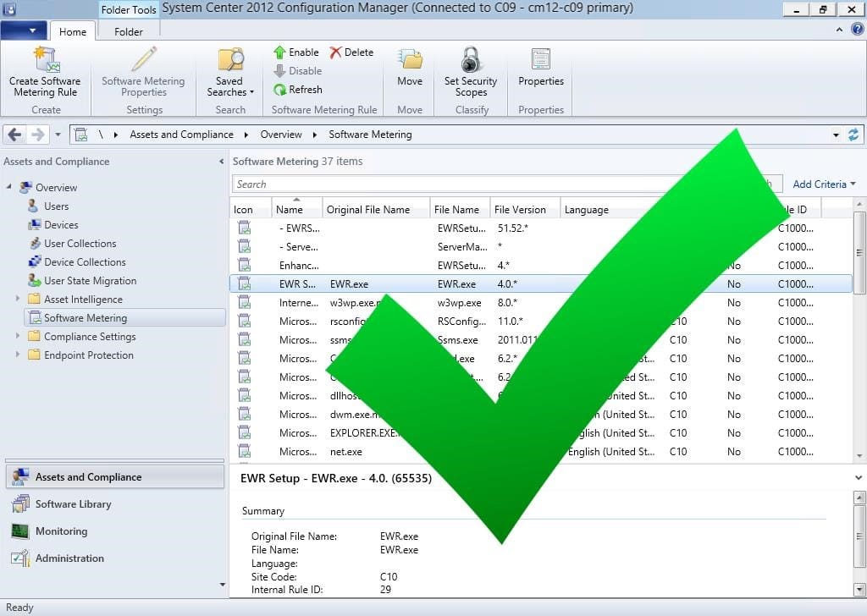The image size is (867, 616).
Task: Expand Asset Intelligence folder
Action: click(17, 299)
